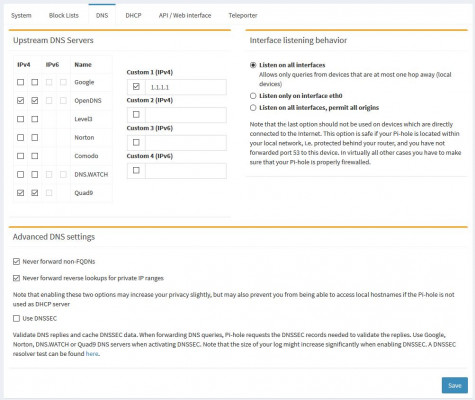
Task: Click the Quad9 server name
Action: click(x=84, y=193)
